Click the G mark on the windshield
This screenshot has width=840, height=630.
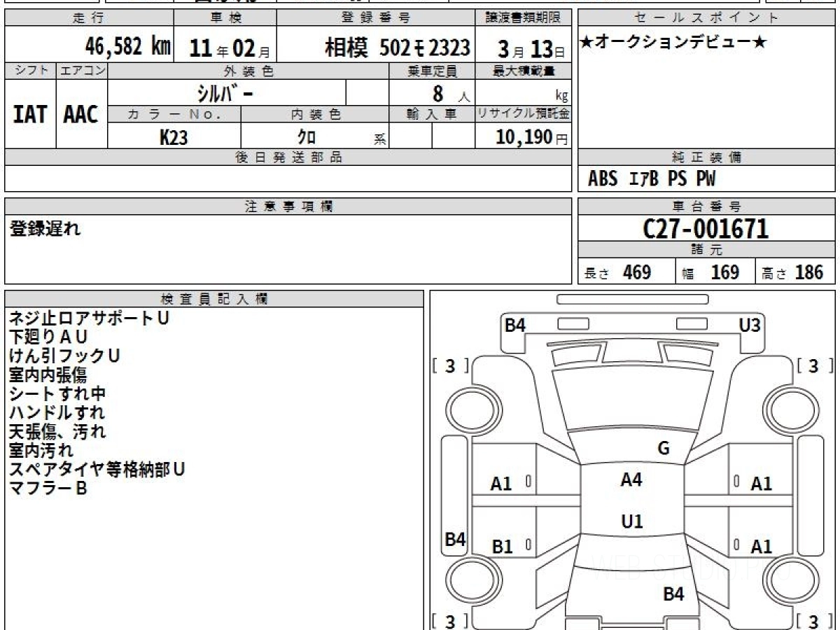tap(664, 449)
